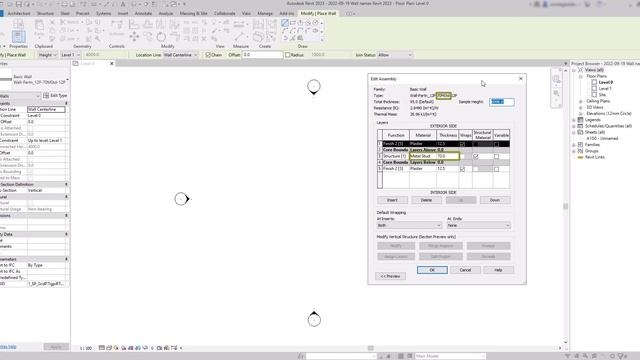Click the Zoom region icon on navigation bar

pyautogui.click(x=556, y=93)
